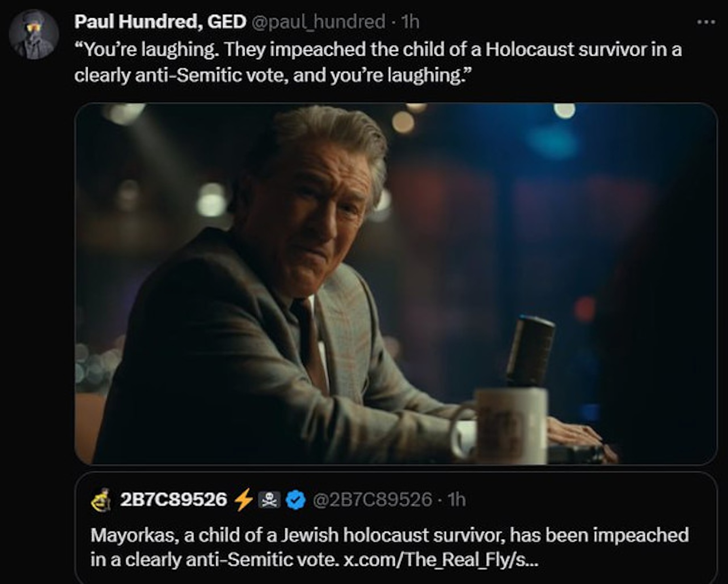Click the blue verified checkmark badge
The image size is (728, 584).
(x=296, y=500)
